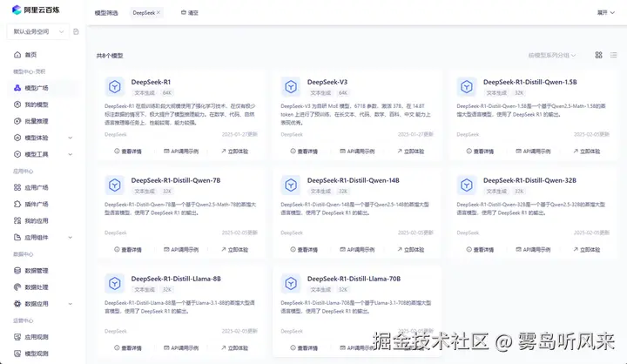
Task: Switch to grid view
Action: tap(598, 55)
